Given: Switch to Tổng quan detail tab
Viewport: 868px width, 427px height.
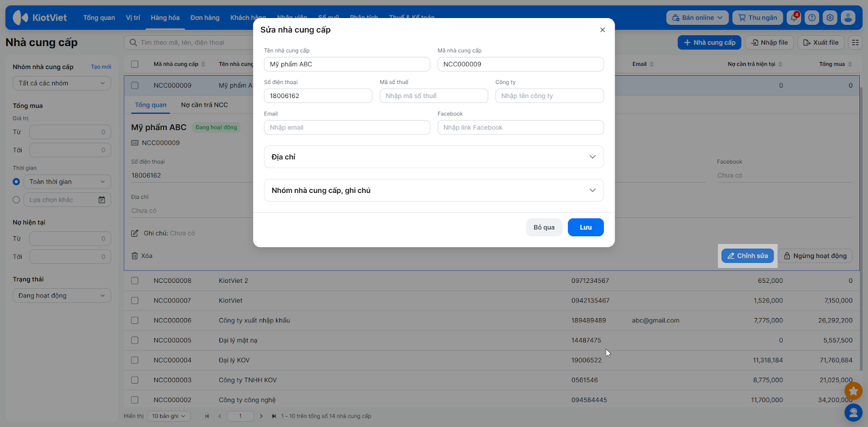Looking at the screenshot, I should tap(151, 105).
